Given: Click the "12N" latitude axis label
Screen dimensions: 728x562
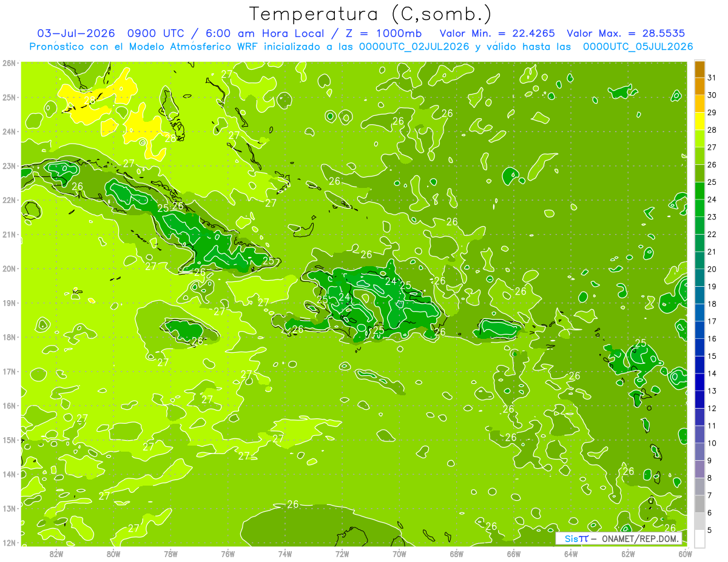Looking at the screenshot, I should [x=9, y=543].
